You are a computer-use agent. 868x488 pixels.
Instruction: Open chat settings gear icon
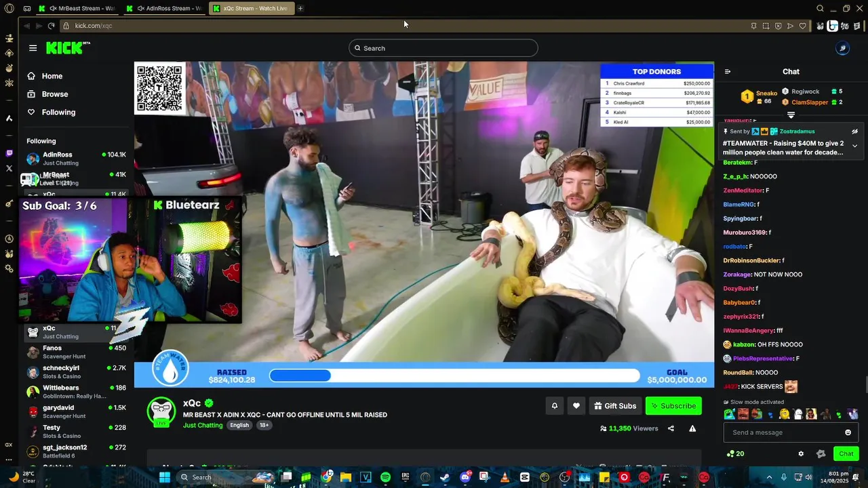pos(801,453)
